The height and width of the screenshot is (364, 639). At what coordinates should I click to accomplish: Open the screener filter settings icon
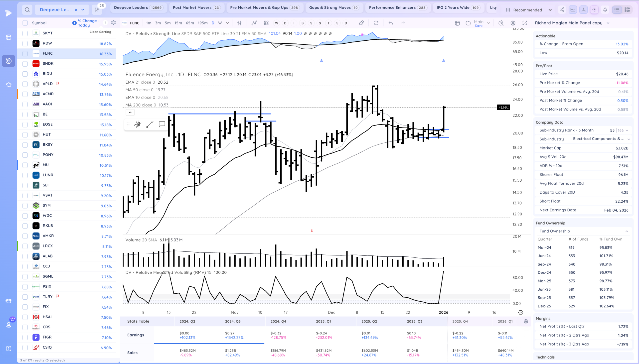coord(97,10)
